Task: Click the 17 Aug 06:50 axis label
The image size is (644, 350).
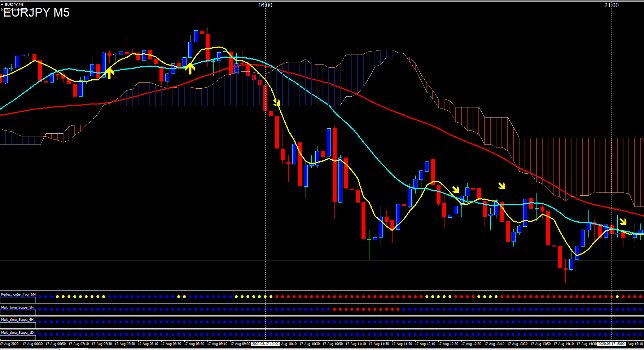Action: pos(56,344)
